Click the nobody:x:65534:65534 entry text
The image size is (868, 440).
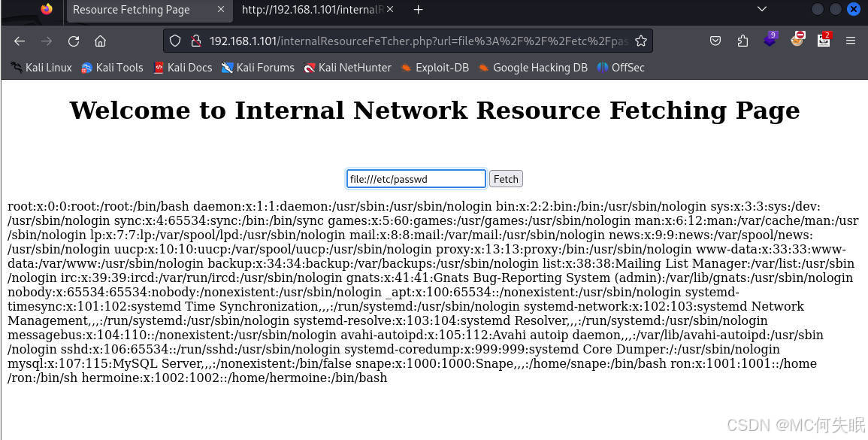(194, 292)
